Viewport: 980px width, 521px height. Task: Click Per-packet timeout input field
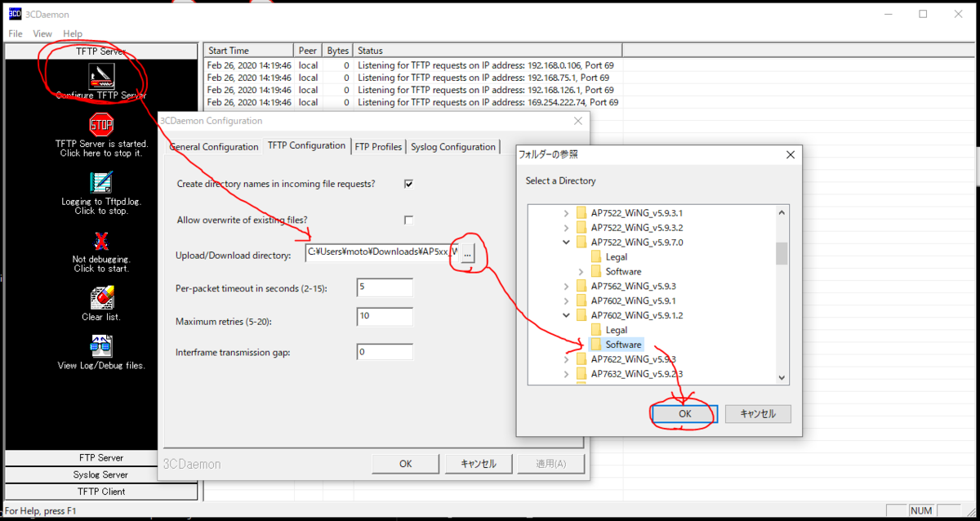[385, 287]
